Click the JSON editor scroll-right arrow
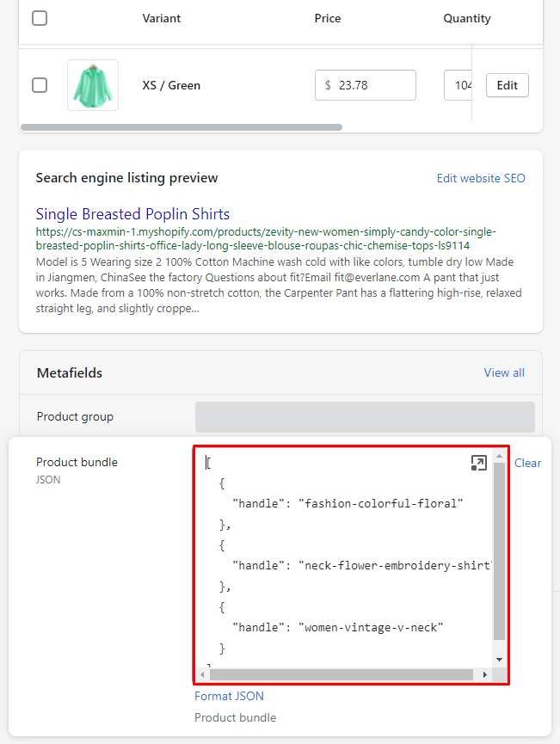Viewport: 560px width, 744px height. (485, 674)
